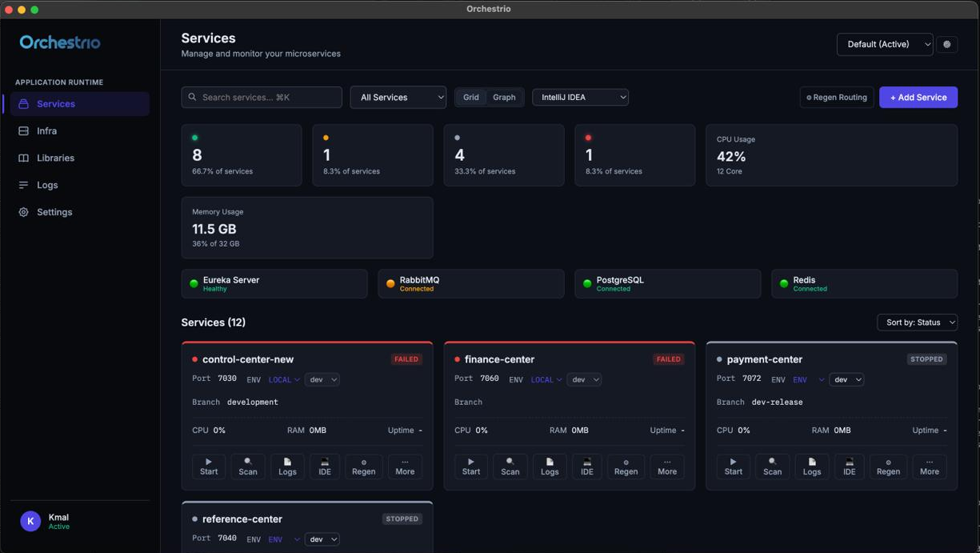The image size is (980, 553).
Task: Scan the finance-center service
Action: point(510,467)
